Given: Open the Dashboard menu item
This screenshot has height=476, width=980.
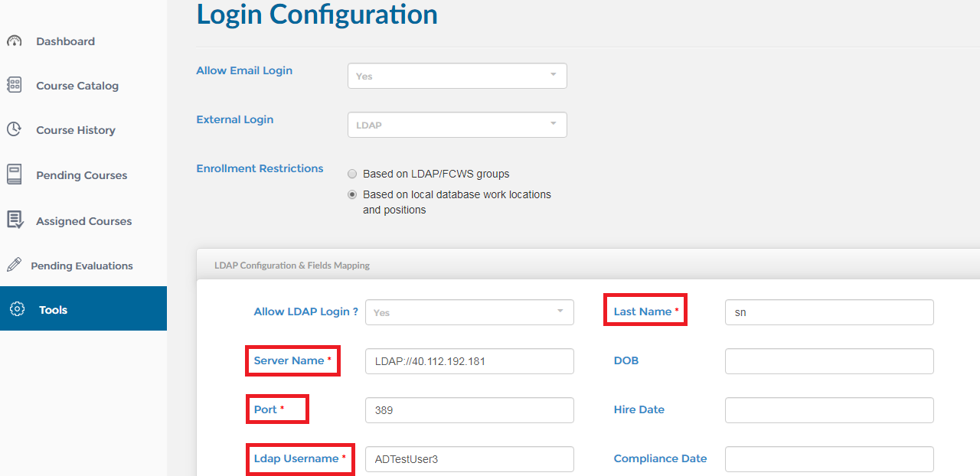Looking at the screenshot, I should 65,41.
